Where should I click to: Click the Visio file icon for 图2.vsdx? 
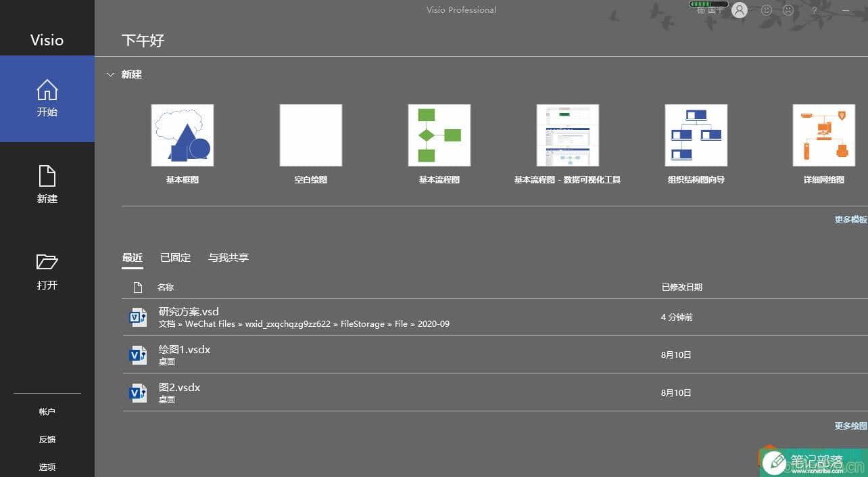(x=138, y=393)
